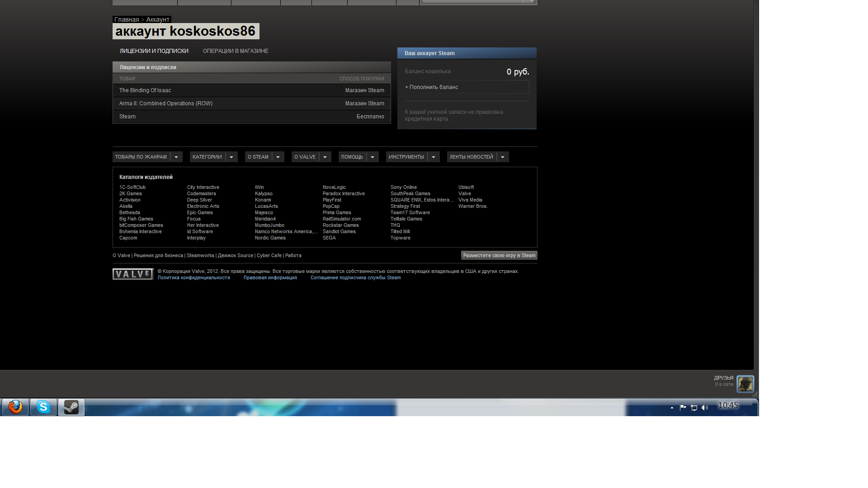The height and width of the screenshot is (488, 868).
Task: Open the Konami publisher catalog
Action: coord(263,200)
